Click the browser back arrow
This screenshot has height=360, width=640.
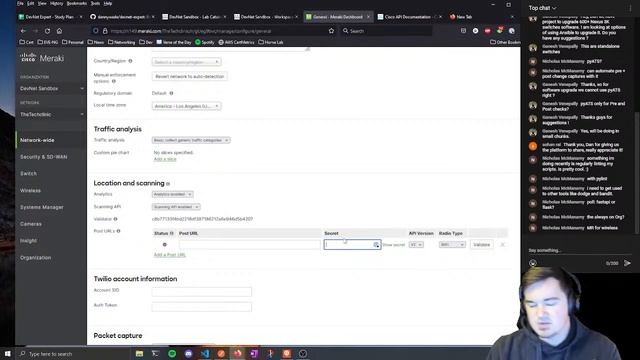[23, 31]
